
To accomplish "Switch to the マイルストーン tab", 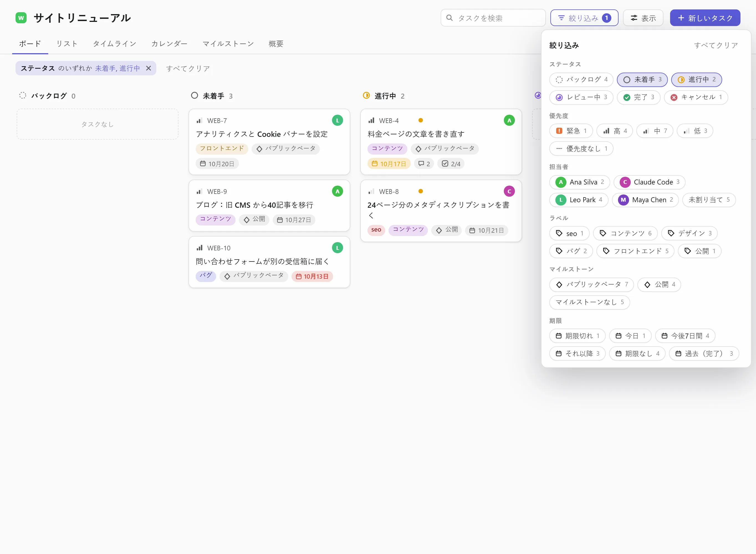I will point(228,43).
